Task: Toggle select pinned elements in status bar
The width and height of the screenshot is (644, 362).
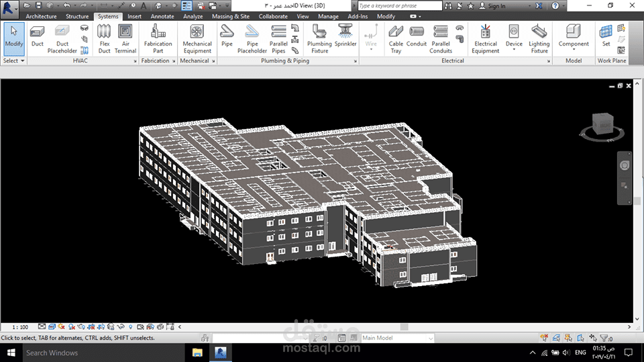Action: click(x=568, y=338)
